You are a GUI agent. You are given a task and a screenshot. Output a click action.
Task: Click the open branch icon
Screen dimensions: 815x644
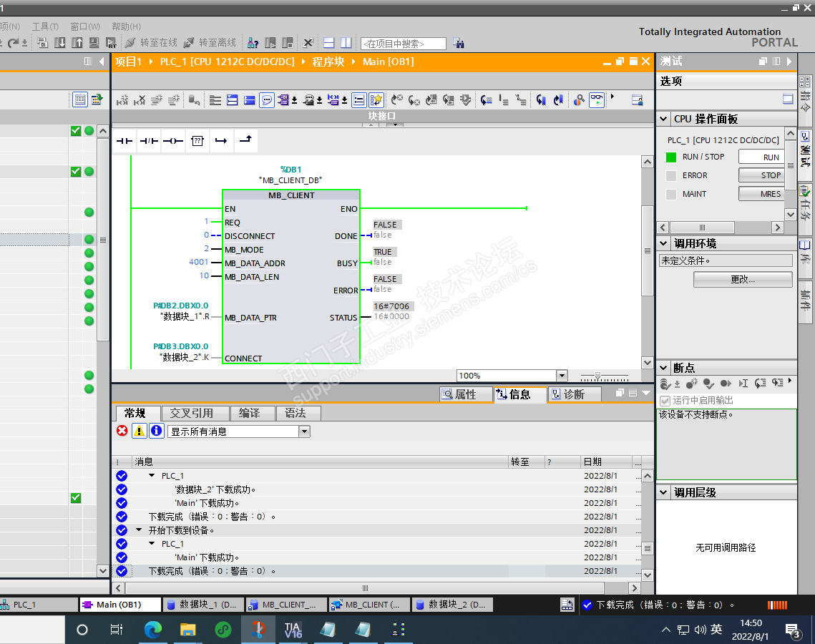(221, 142)
